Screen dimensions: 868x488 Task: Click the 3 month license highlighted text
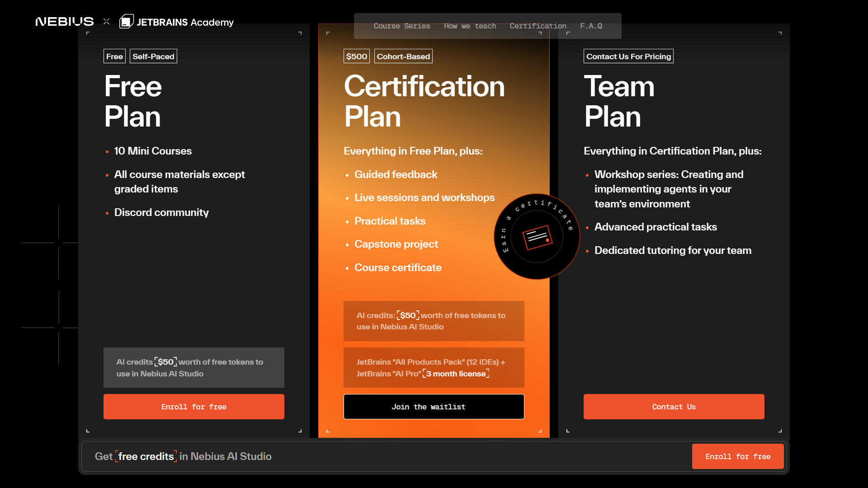click(x=456, y=374)
